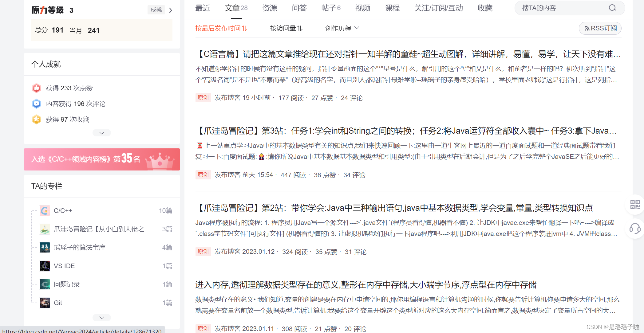Open the 收藏 tab
Viewport: 644px width, 333px height.
[x=485, y=8]
